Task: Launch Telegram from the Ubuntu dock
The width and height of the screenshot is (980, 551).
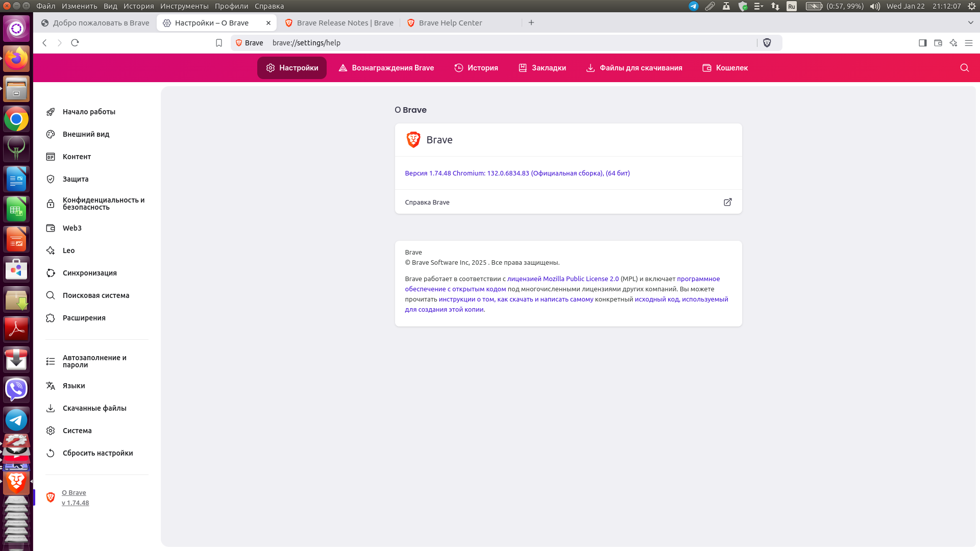Action: click(16, 420)
